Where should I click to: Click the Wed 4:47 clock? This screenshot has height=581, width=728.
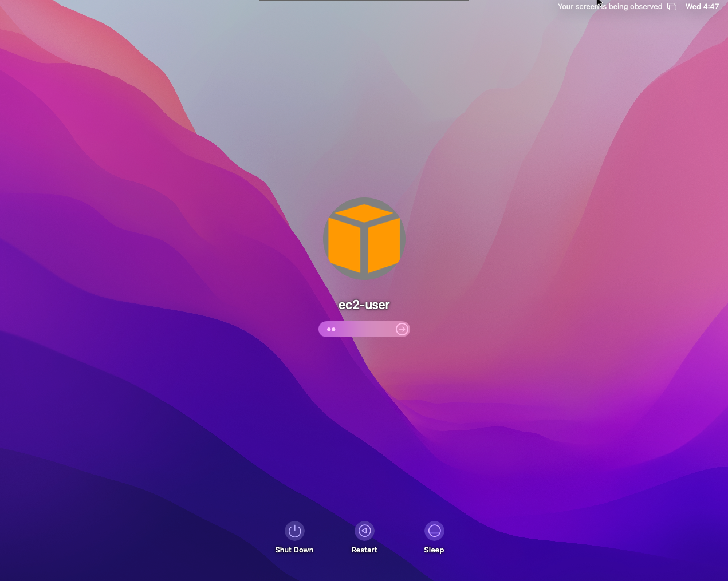pos(702,7)
